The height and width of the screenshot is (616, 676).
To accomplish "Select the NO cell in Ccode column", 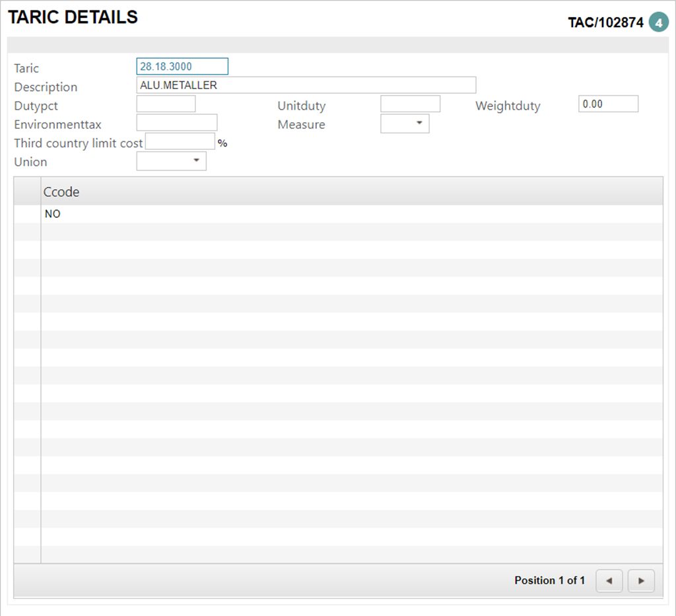I will 53,214.
